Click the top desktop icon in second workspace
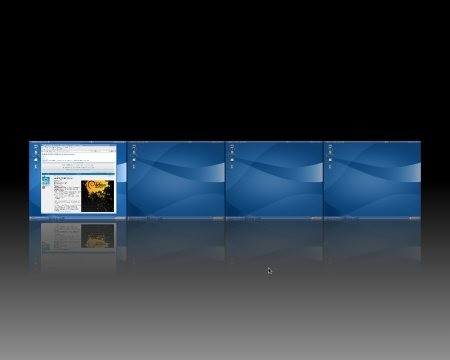450x360 pixels. pyautogui.click(x=134, y=147)
